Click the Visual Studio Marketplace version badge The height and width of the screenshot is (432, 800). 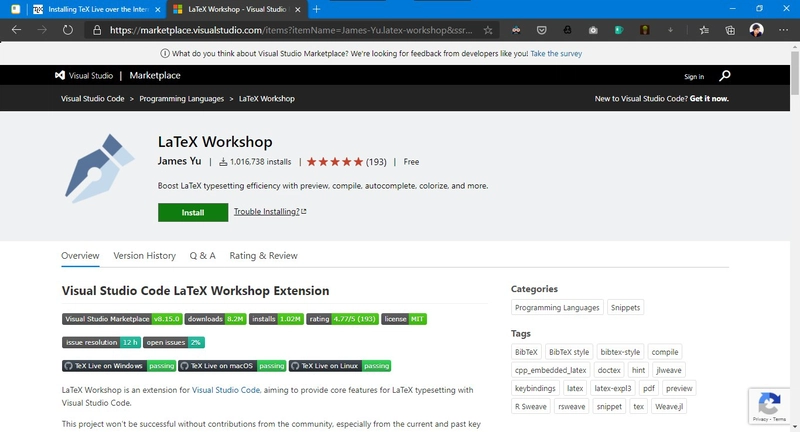122,319
